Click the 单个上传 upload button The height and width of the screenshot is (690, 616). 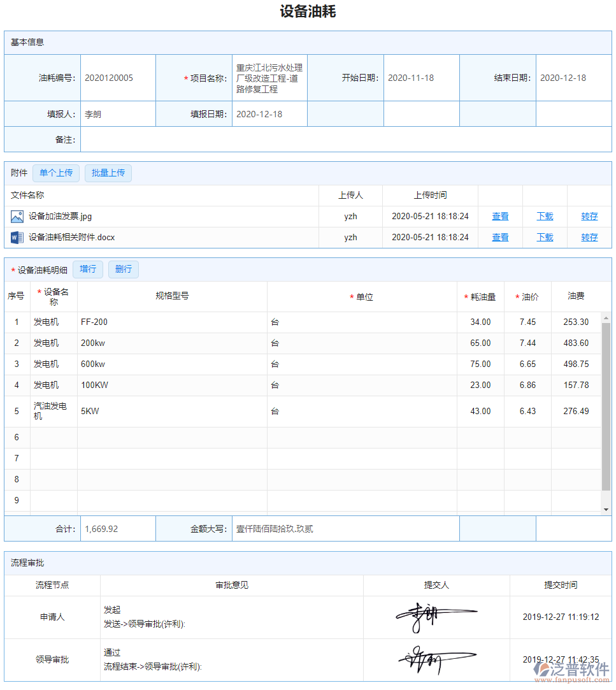tap(56, 173)
